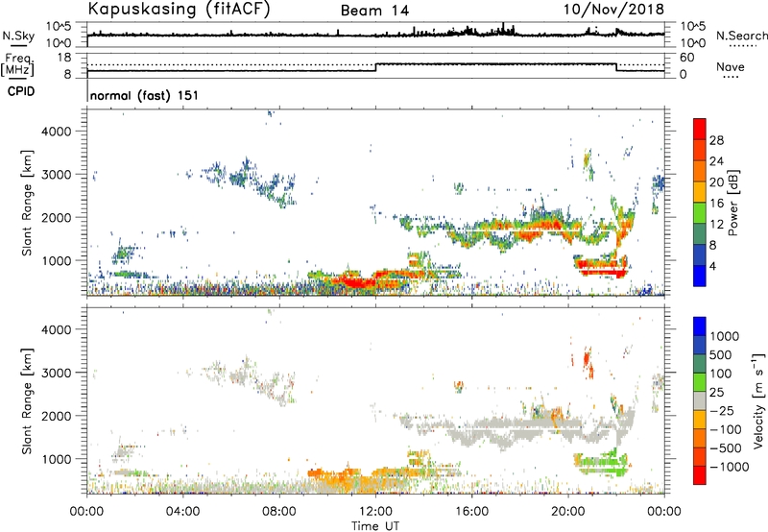768x532 pixels.
Task: Click the '18' tick on the frequency axis
Action: 64,58
